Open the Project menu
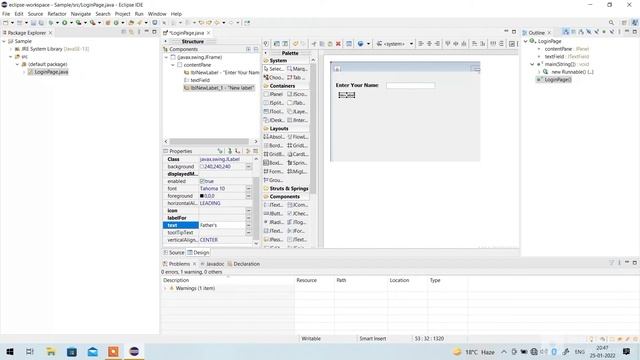640x360 pixels. coord(122,14)
